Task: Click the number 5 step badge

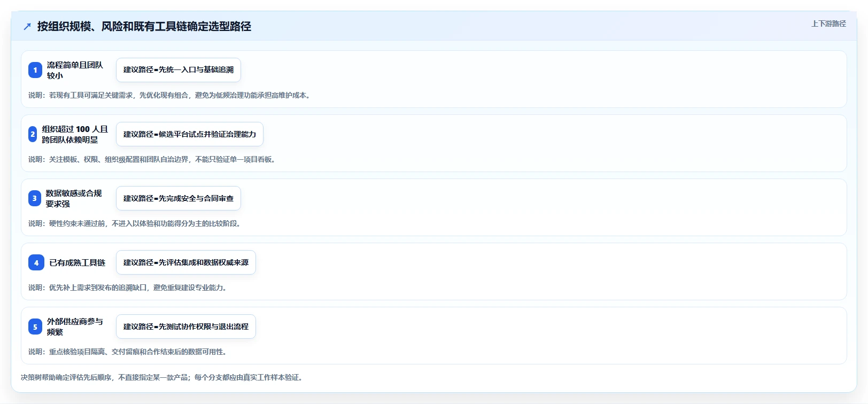Action: (35, 327)
